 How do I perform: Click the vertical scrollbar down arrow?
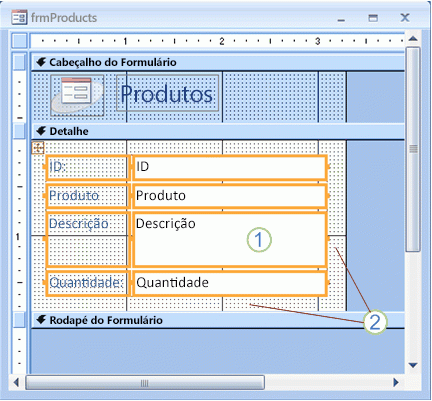pyautogui.click(x=413, y=365)
